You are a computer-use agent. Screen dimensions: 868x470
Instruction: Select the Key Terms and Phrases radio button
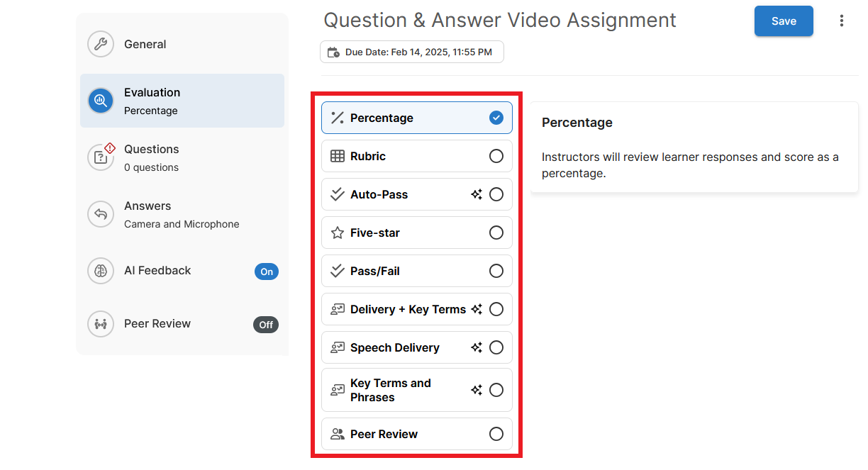tap(496, 390)
